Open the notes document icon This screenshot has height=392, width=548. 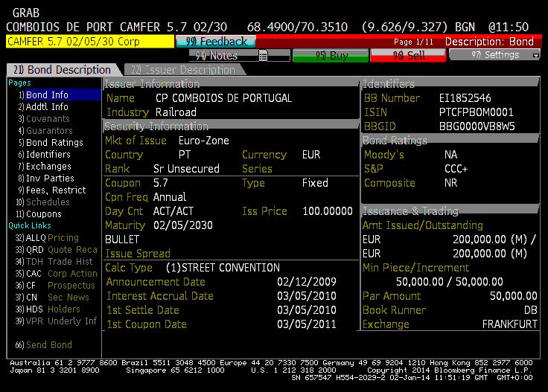(x=263, y=56)
